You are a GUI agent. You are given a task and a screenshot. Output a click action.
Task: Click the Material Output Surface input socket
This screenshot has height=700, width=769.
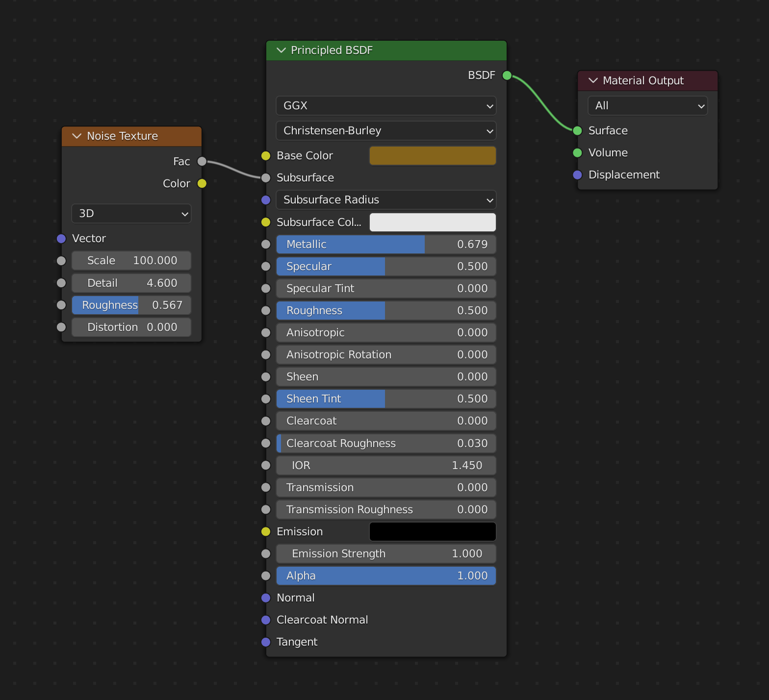pyautogui.click(x=578, y=130)
